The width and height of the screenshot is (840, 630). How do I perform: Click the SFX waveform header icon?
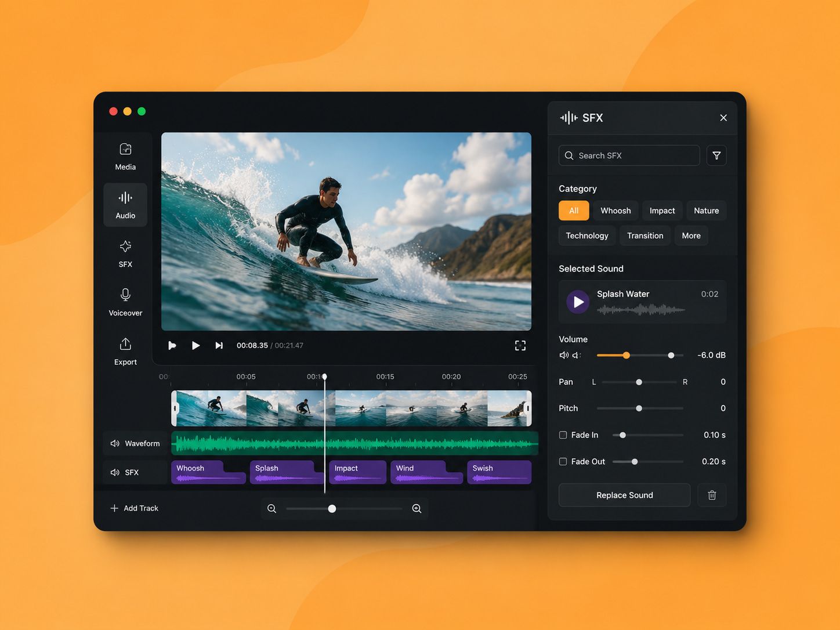click(x=569, y=118)
